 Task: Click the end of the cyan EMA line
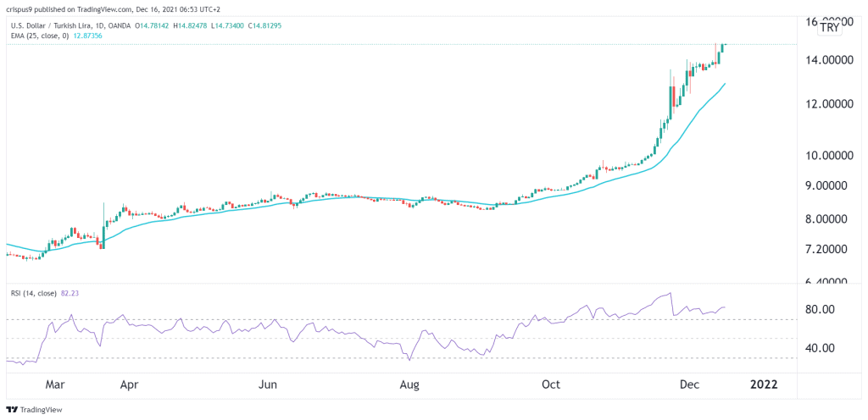pos(725,84)
